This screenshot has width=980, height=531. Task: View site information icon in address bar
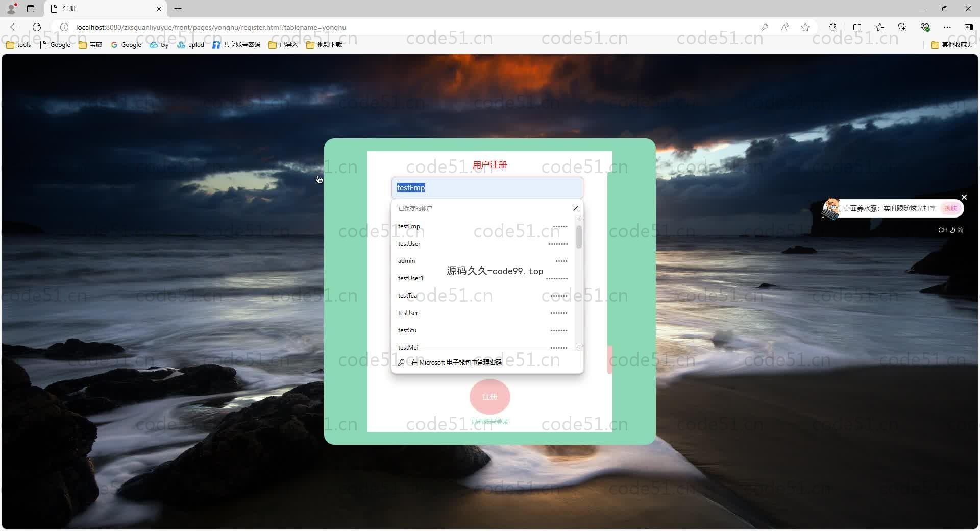(64, 27)
